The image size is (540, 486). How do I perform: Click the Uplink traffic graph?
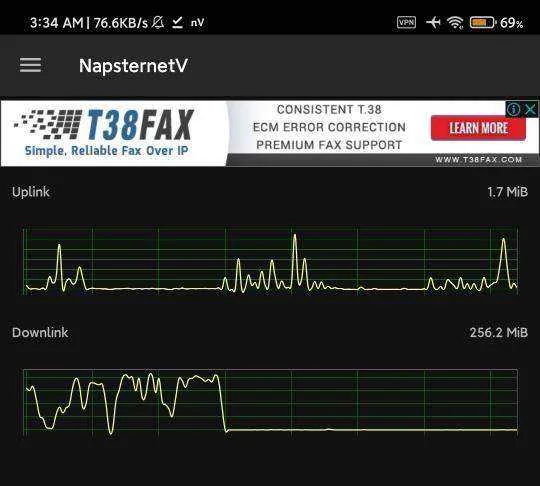pos(270,261)
